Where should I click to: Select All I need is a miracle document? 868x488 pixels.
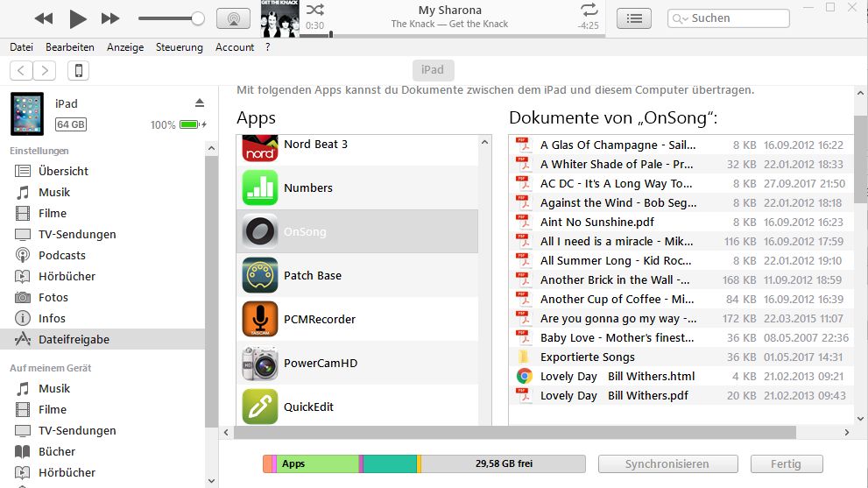(681, 242)
